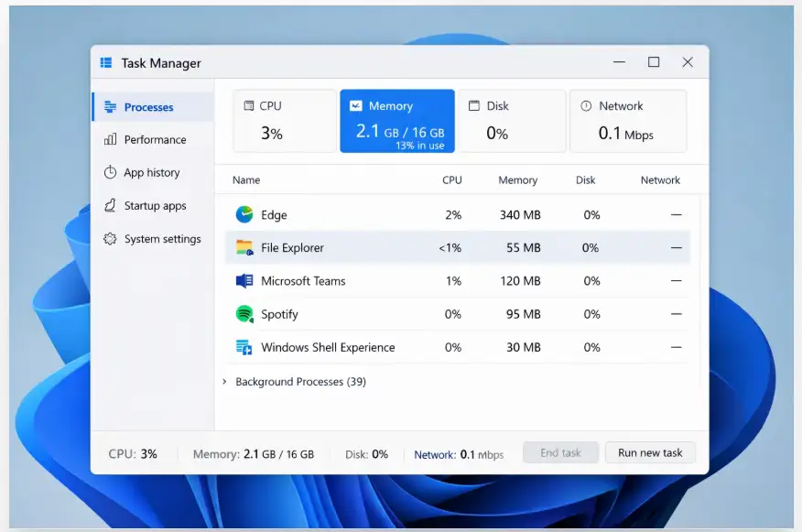Click the Startup apps sidebar icon
This screenshot has height=532, width=802.
(x=111, y=205)
